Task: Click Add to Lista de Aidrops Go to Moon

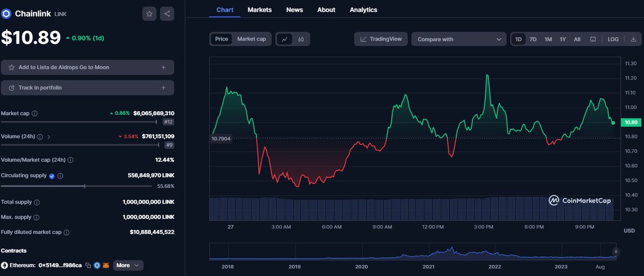Action: 87,68
